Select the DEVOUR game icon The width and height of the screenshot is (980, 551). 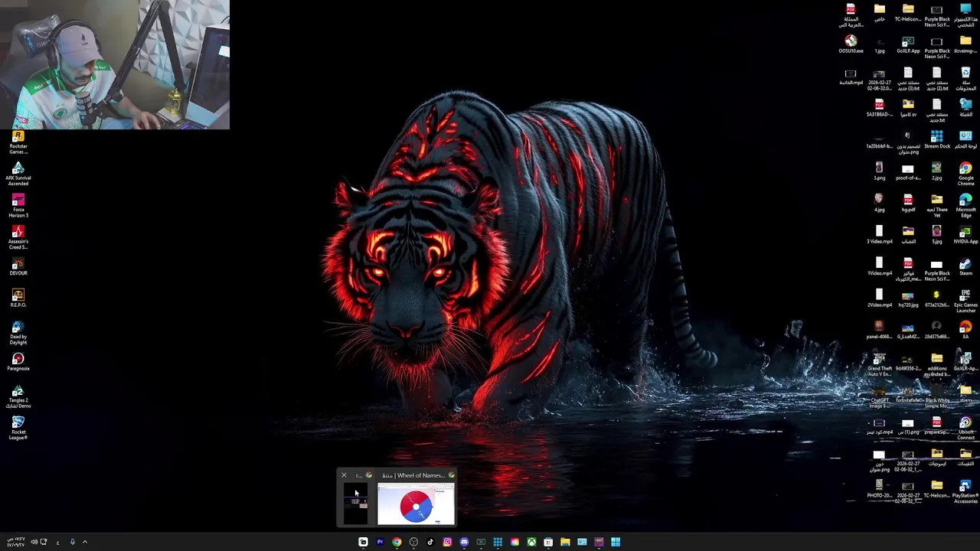coord(18,266)
